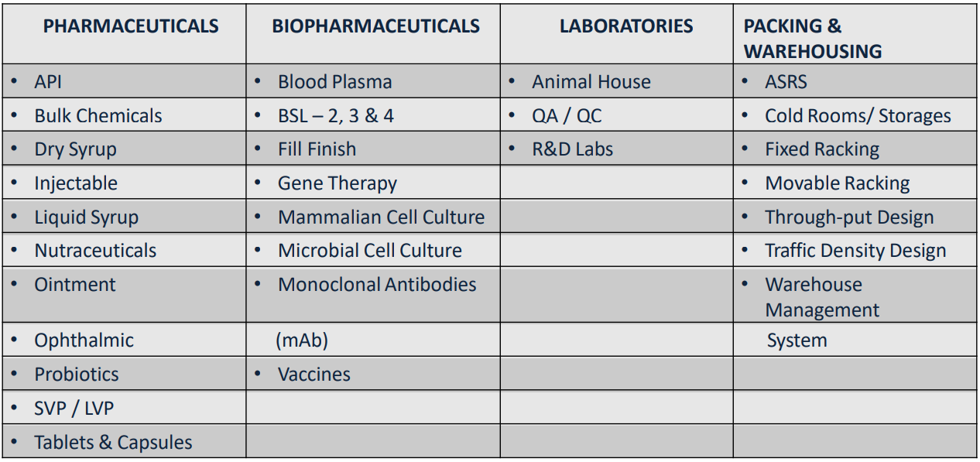The height and width of the screenshot is (462, 980).
Task: Click the Mammalian Cell Culture entry
Action: coord(381,217)
